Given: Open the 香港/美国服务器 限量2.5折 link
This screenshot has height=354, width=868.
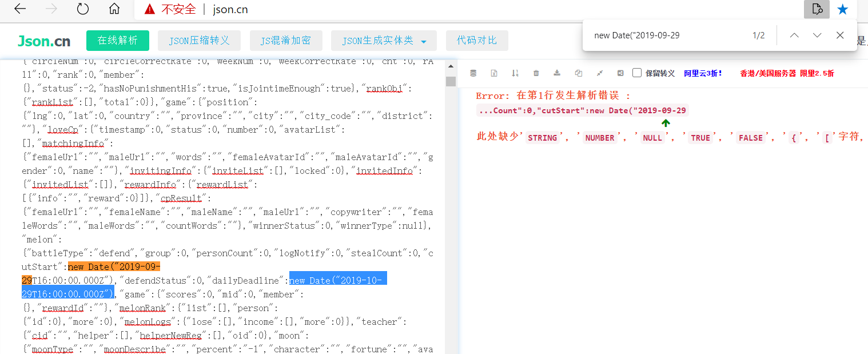Looking at the screenshot, I should click(x=787, y=73).
